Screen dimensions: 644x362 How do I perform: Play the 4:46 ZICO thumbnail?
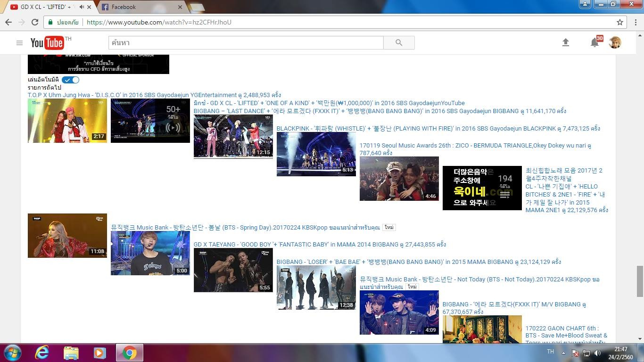point(399,179)
